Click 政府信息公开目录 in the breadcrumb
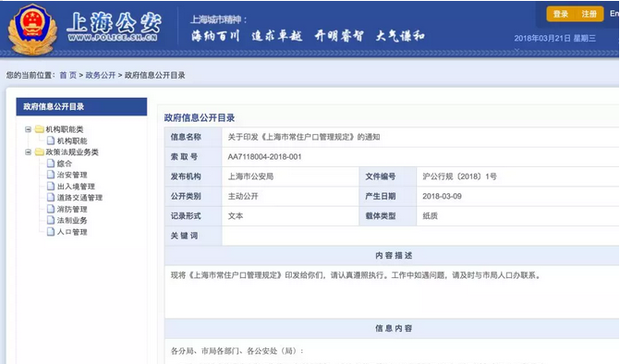Screen dimensions: 620x364 (154, 75)
